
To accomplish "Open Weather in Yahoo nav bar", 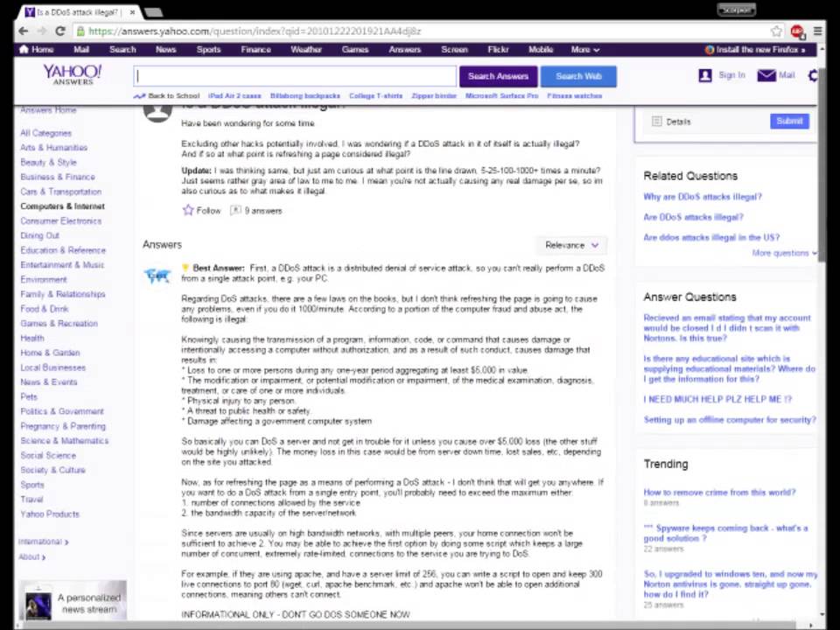I will [x=306, y=49].
